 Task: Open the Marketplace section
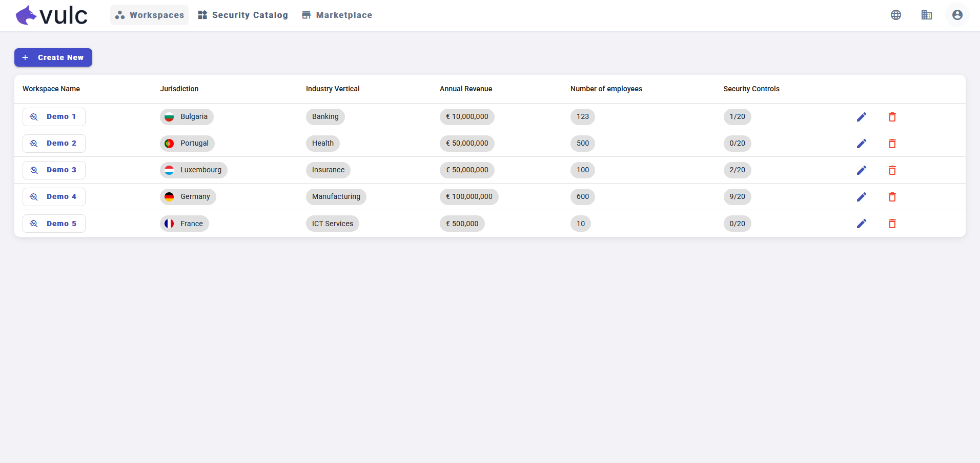tap(336, 15)
